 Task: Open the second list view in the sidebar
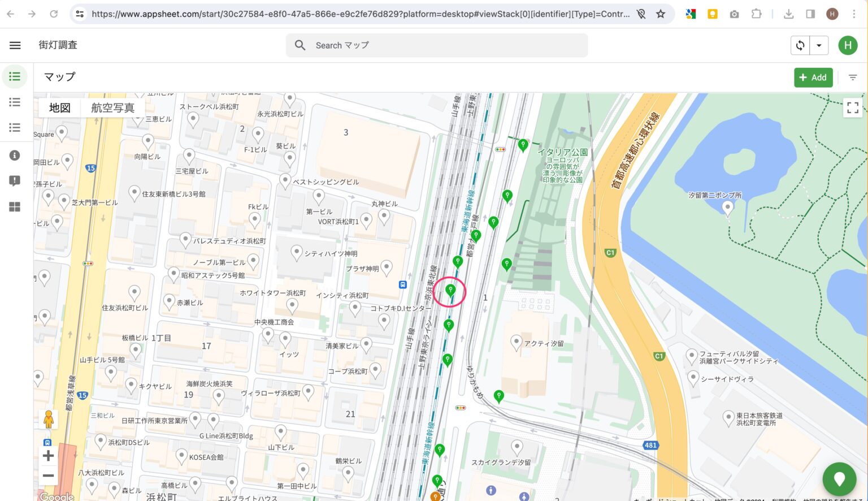(x=15, y=102)
